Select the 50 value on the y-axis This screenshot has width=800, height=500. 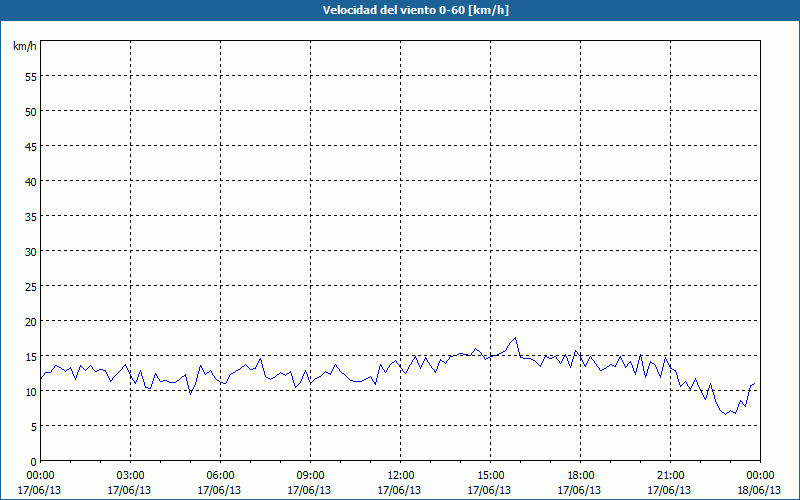click(31, 111)
